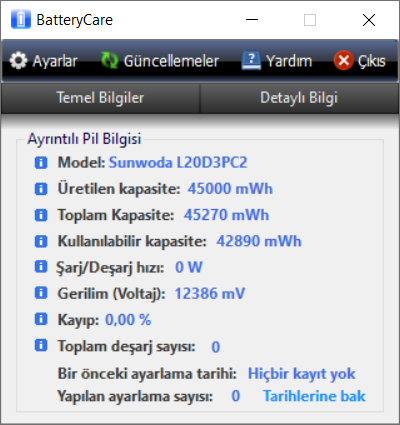The image size is (400, 425).
Task: Select the Çıkış menu label
Action: [x=372, y=62]
